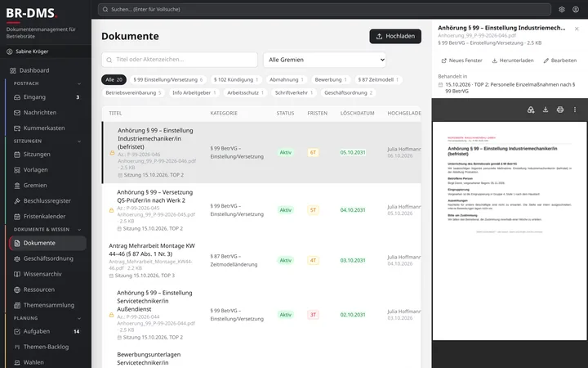Click the Titel oder Aktenzeichen search field
Image resolution: width=588 pixels, height=368 pixels.
(180, 60)
